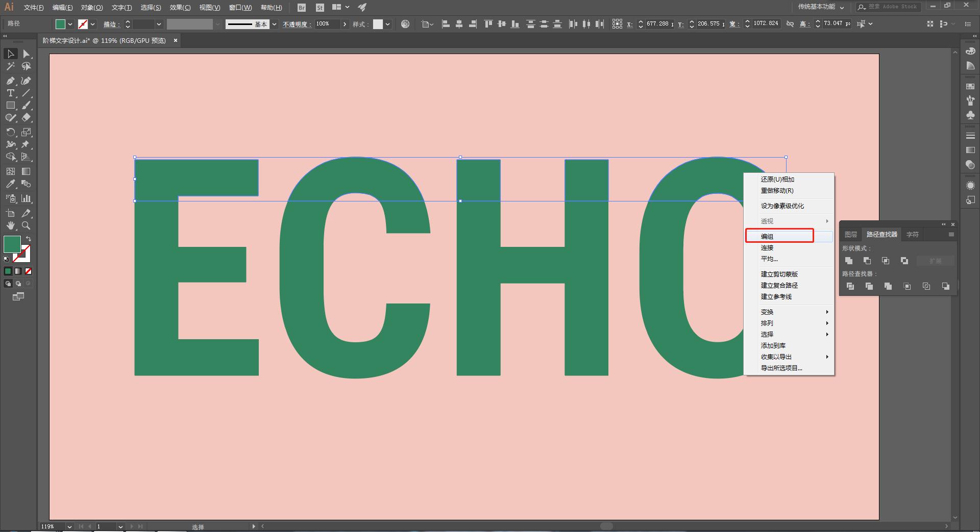980x532 pixels.
Task: Click the 不透明度 label link
Action: click(x=297, y=24)
